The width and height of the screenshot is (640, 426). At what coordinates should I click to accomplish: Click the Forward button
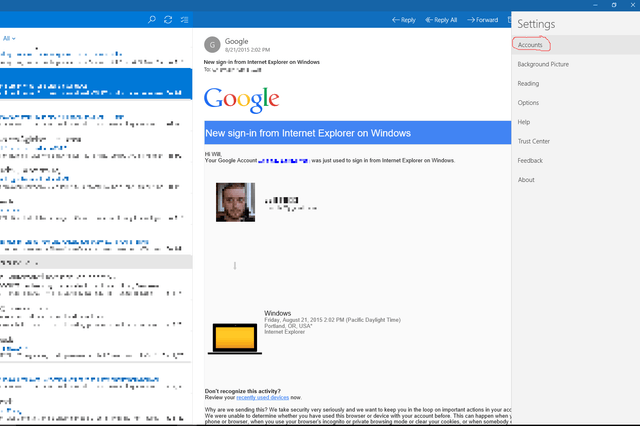click(482, 20)
